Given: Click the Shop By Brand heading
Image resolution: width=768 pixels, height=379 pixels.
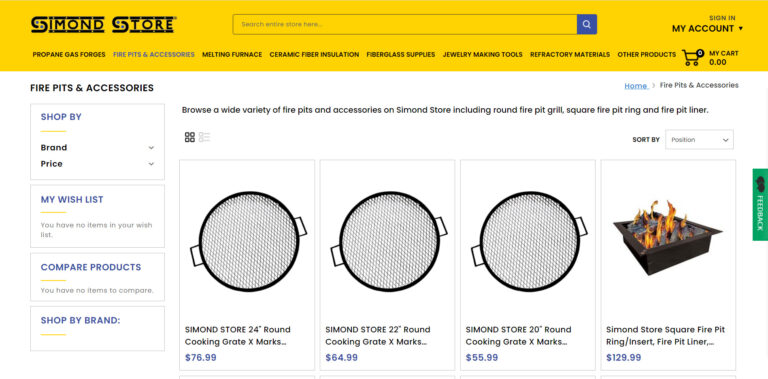Looking at the screenshot, I should coord(80,320).
